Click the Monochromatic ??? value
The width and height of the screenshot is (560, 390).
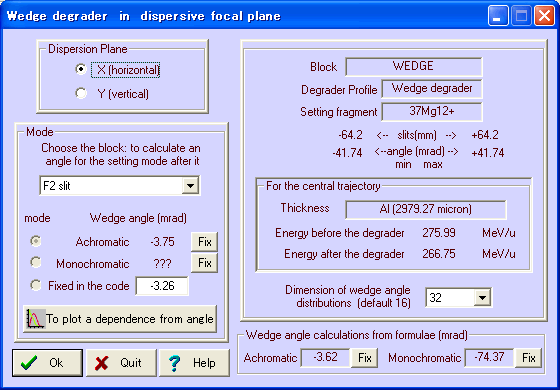(162, 264)
